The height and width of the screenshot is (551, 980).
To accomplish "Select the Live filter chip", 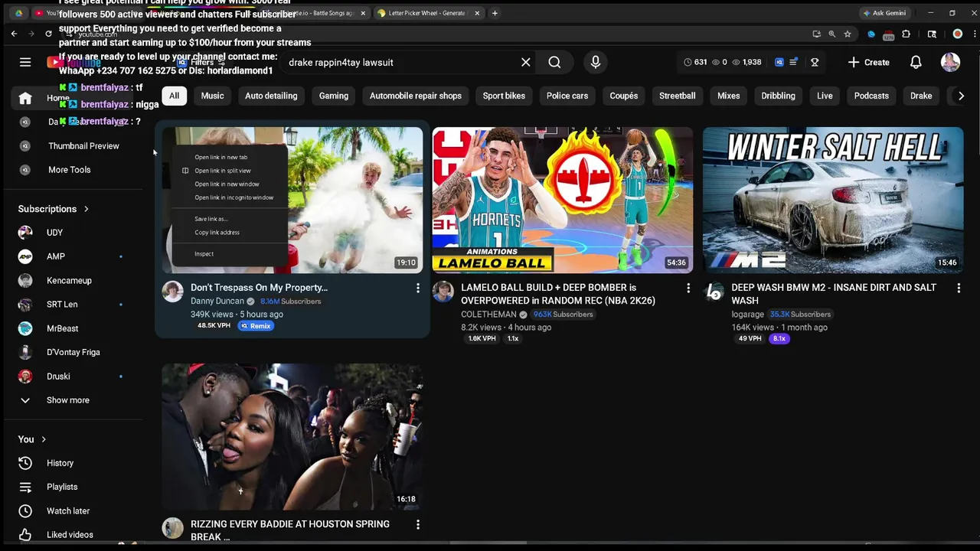I will (x=825, y=96).
